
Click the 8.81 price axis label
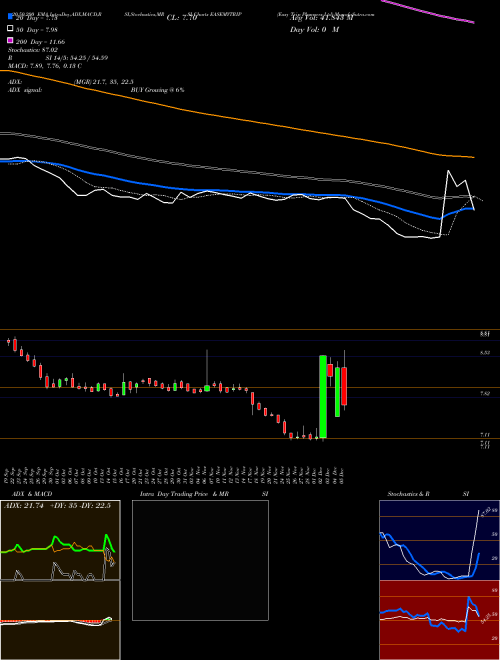point(485,334)
